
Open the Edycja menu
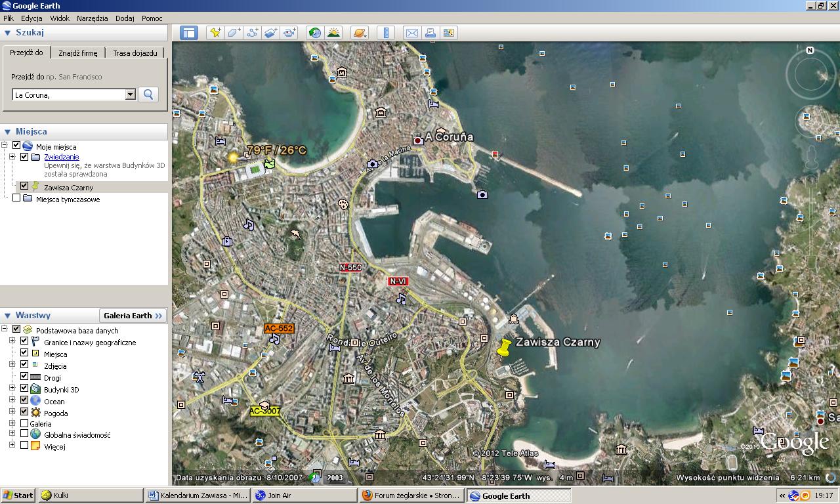point(31,18)
